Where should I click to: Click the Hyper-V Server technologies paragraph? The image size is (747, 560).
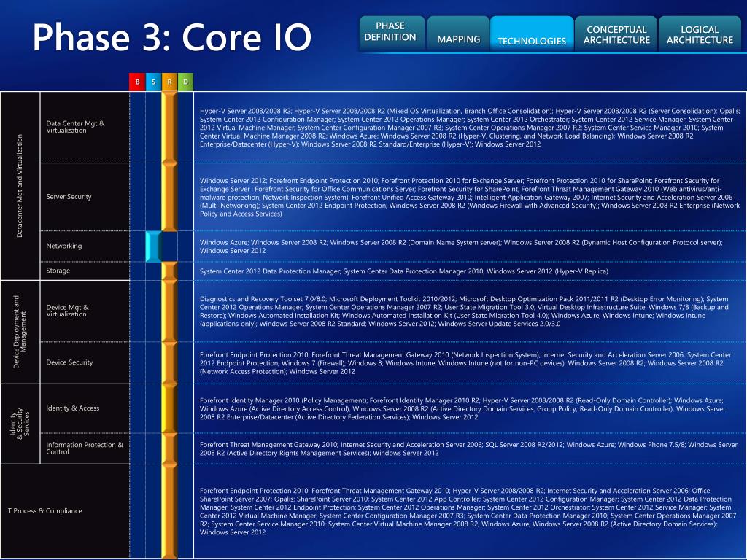coord(470,128)
